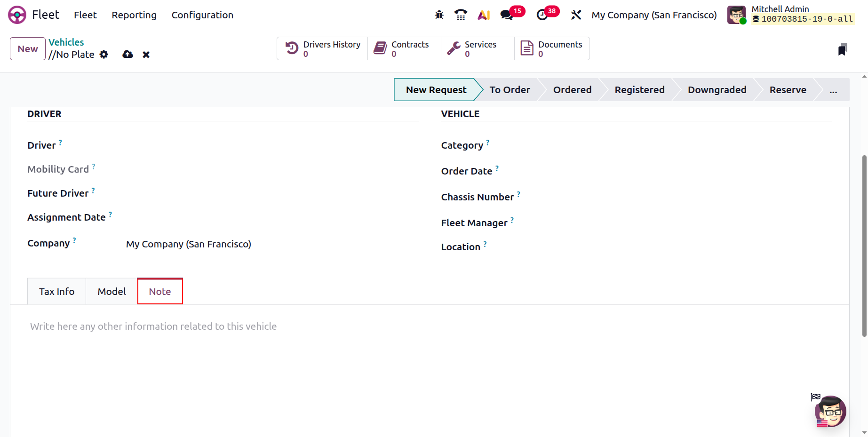Viewport: 868px width, 437px height.
Task: Discard changes with the X icon
Action: (146, 55)
